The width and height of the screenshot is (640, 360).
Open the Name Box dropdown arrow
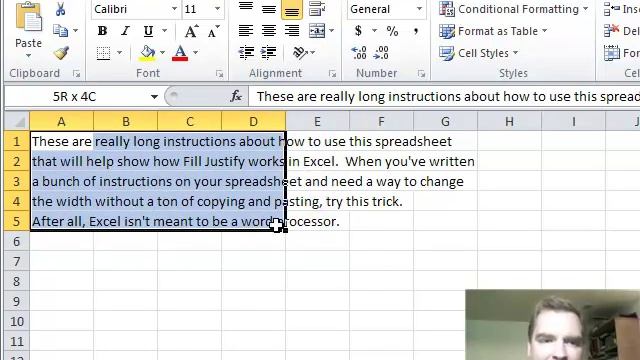pyautogui.click(x=154, y=97)
